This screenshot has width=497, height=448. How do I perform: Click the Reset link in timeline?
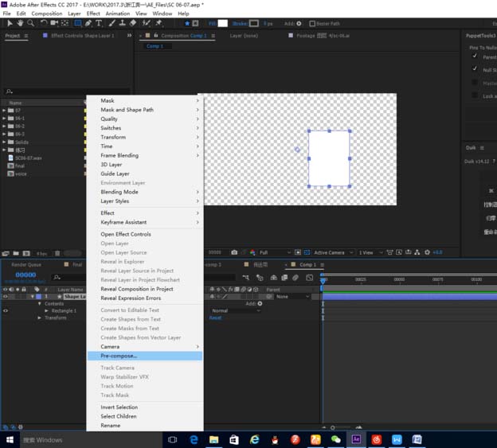click(215, 317)
